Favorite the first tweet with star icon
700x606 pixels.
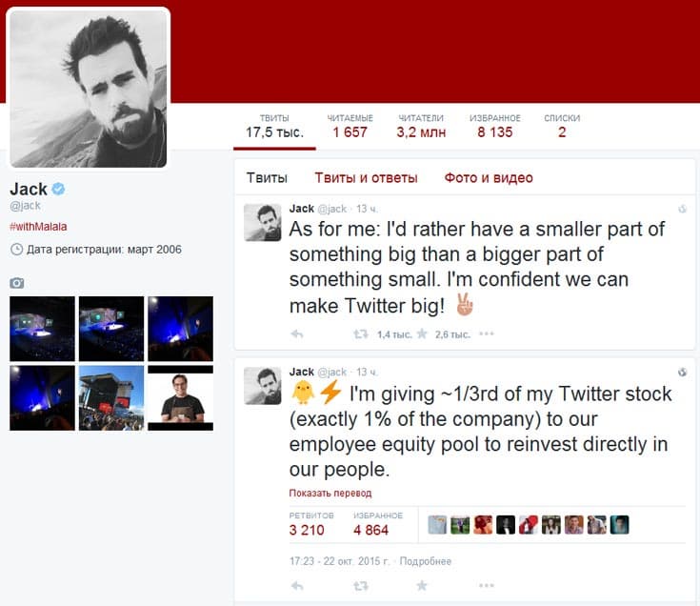(422, 334)
